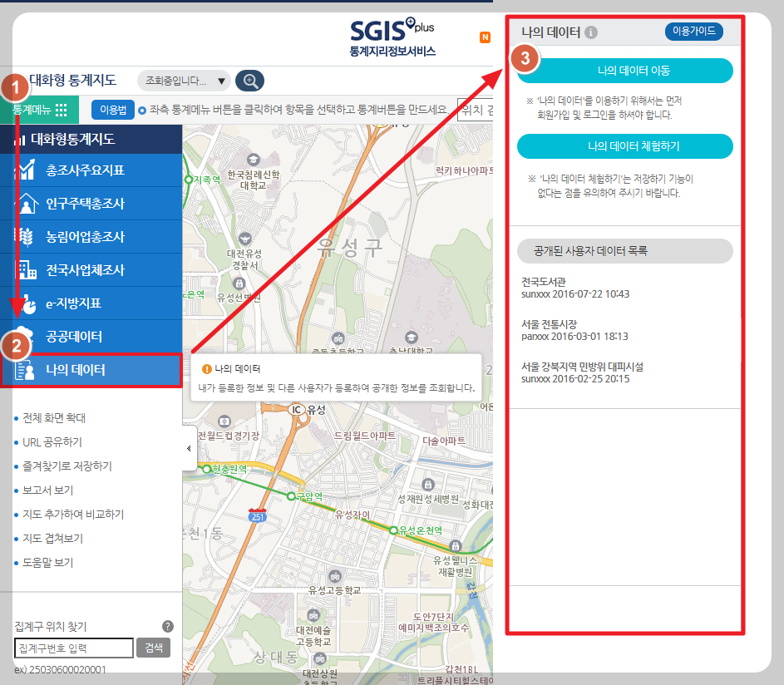The width and height of the screenshot is (784, 685).
Task: Click 지족역 station marker on map
Action: (x=189, y=179)
